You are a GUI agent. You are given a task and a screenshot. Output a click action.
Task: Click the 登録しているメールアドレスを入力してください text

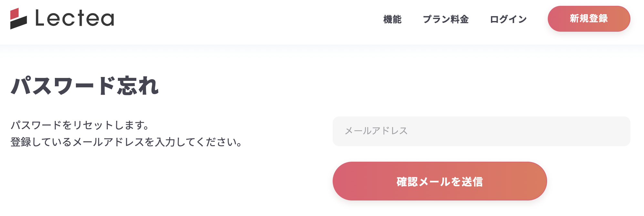point(126,142)
